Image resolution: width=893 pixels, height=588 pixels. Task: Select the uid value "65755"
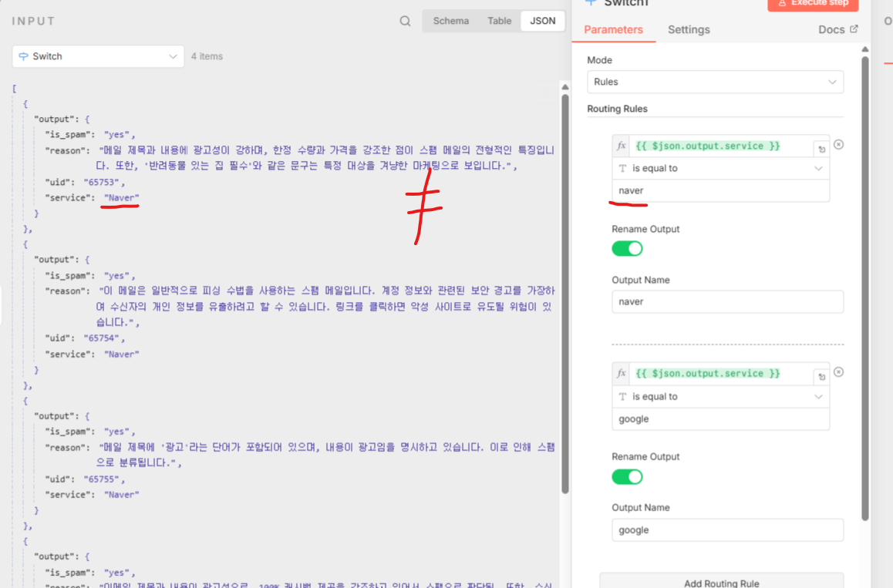point(101,479)
